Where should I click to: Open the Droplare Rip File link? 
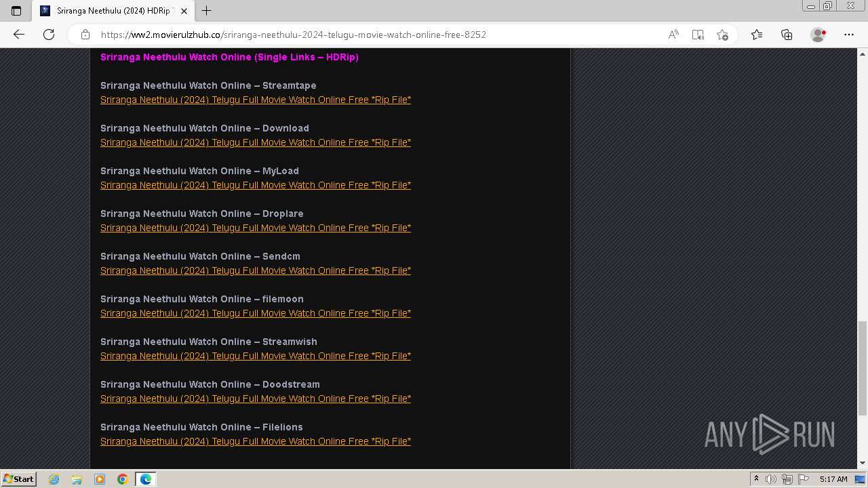256,228
